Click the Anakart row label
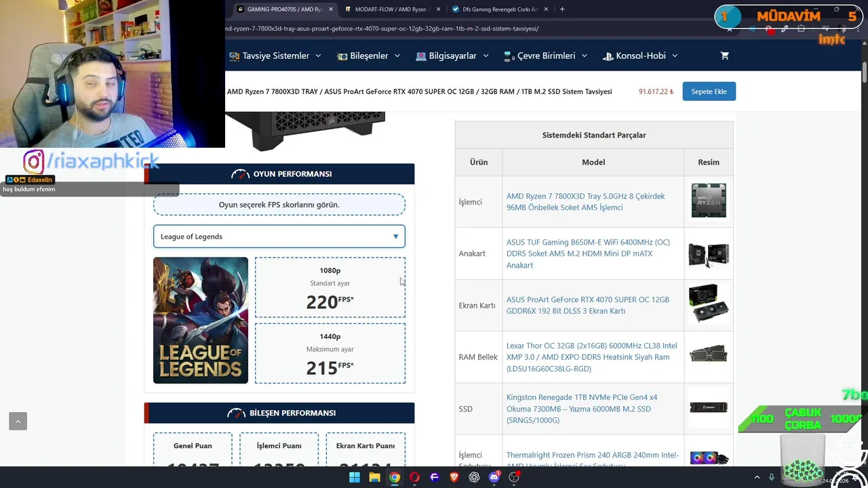The image size is (868, 488). 472,253
